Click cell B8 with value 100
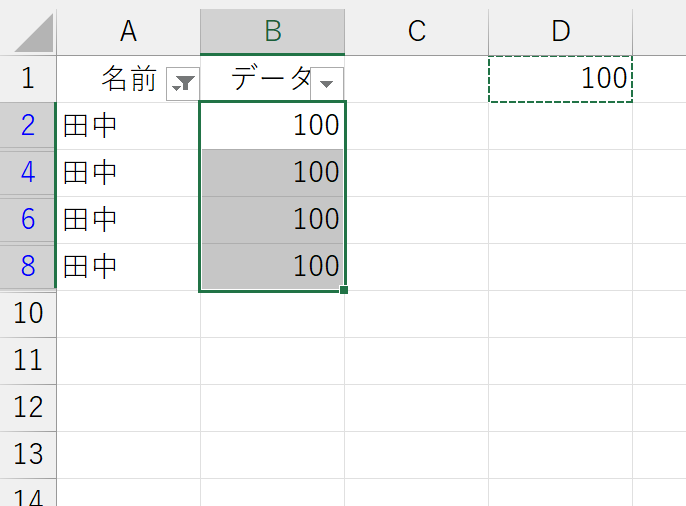The height and width of the screenshot is (506, 686). point(272,267)
